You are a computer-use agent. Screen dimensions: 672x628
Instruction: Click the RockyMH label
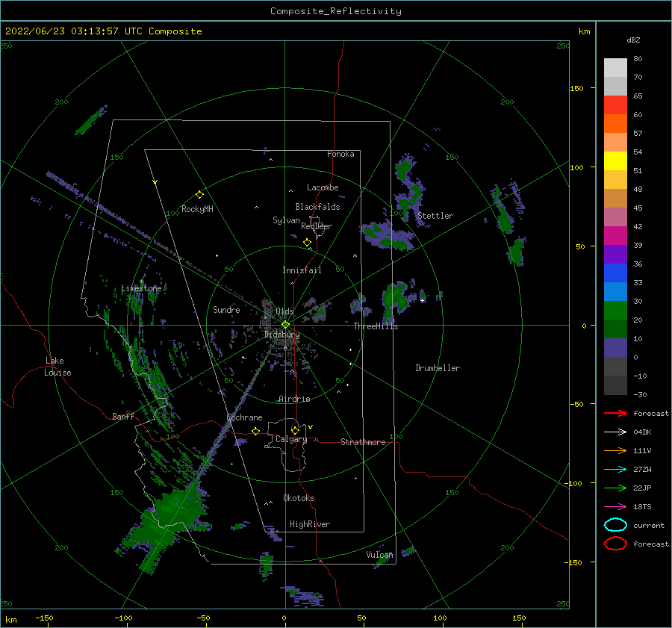(x=197, y=209)
